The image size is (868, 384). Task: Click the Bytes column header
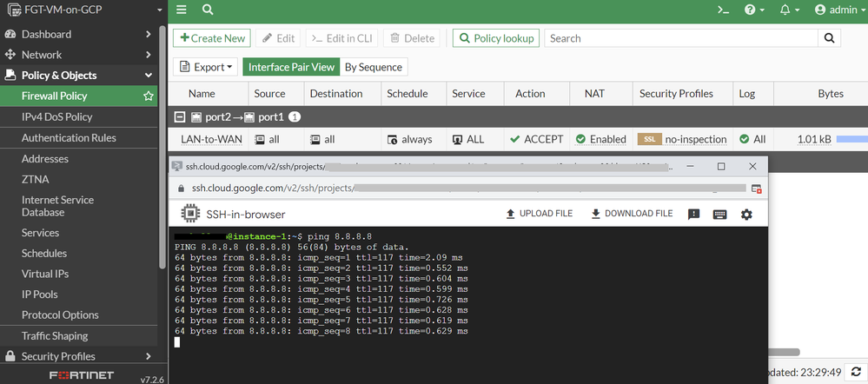(831, 94)
